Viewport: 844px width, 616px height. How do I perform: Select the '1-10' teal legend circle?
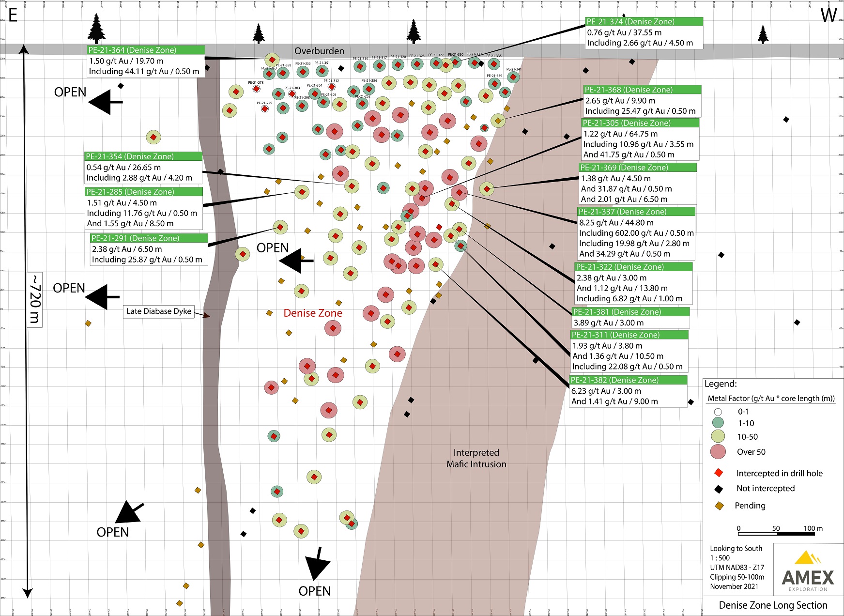pyautogui.click(x=718, y=423)
